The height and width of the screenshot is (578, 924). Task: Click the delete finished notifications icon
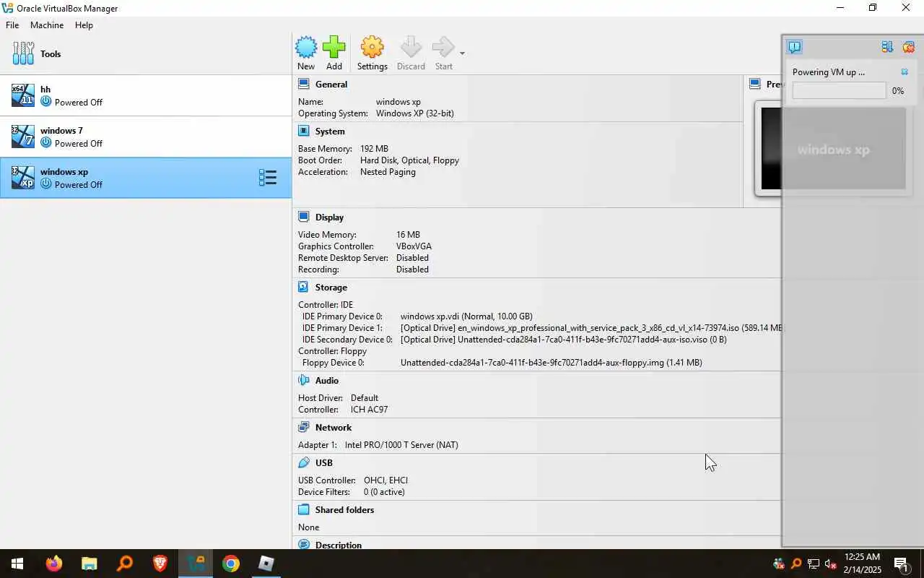click(x=909, y=47)
